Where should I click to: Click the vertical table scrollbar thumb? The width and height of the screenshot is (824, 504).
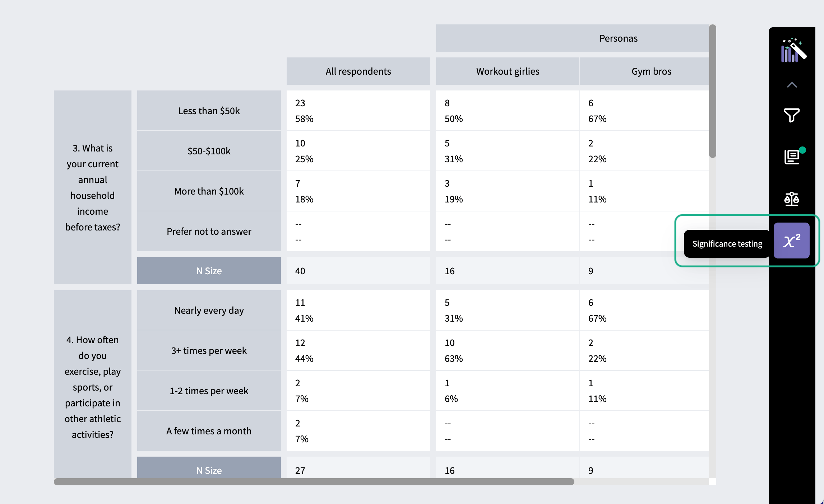pos(713,91)
